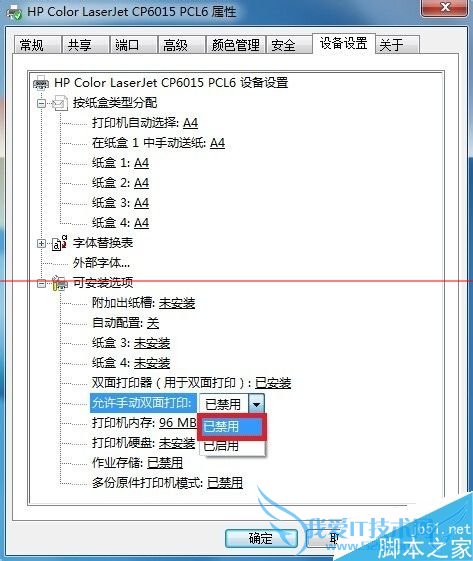The image size is (473, 561).
Task: Click the 作业存储 已禁用 value
Action: (x=165, y=463)
